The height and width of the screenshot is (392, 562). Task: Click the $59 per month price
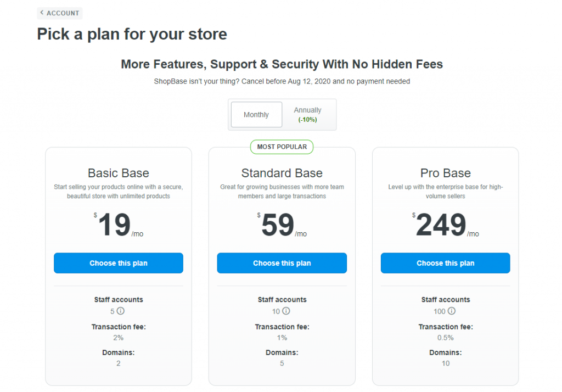click(x=278, y=225)
